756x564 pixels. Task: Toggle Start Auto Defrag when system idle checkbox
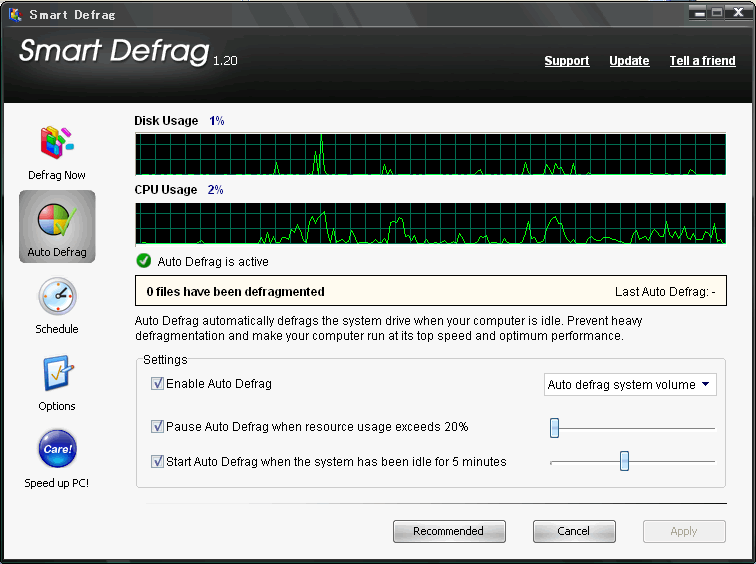157,461
